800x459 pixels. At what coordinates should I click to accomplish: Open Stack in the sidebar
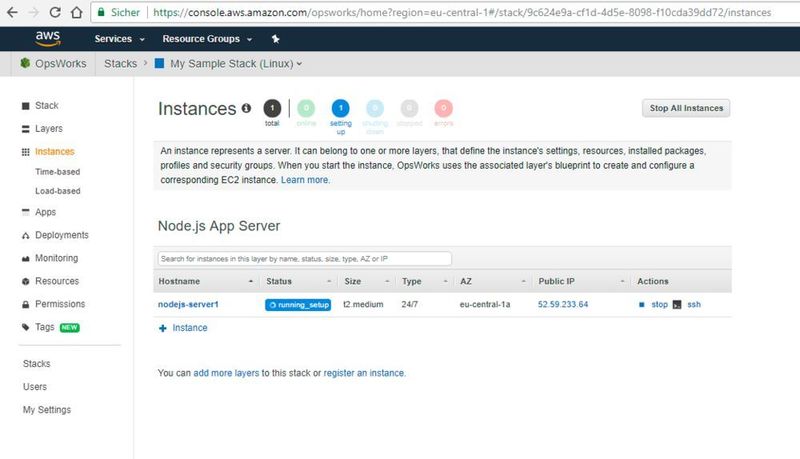[46, 106]
